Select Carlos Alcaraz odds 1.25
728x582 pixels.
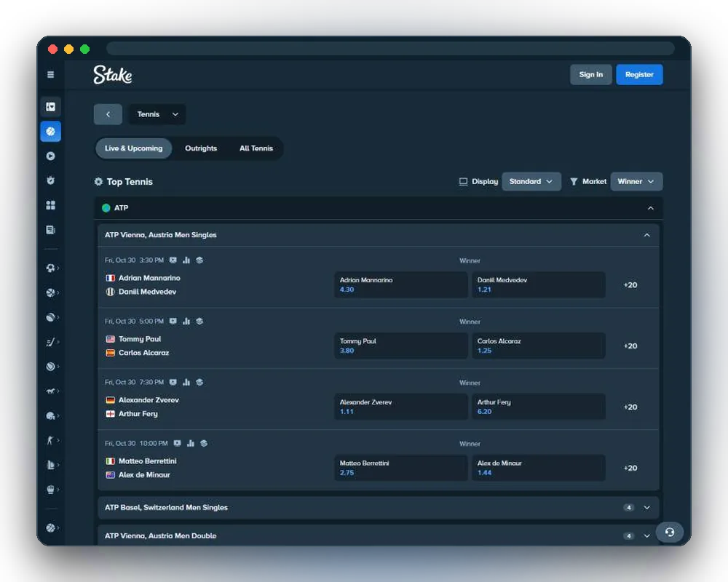coord(539,346)
